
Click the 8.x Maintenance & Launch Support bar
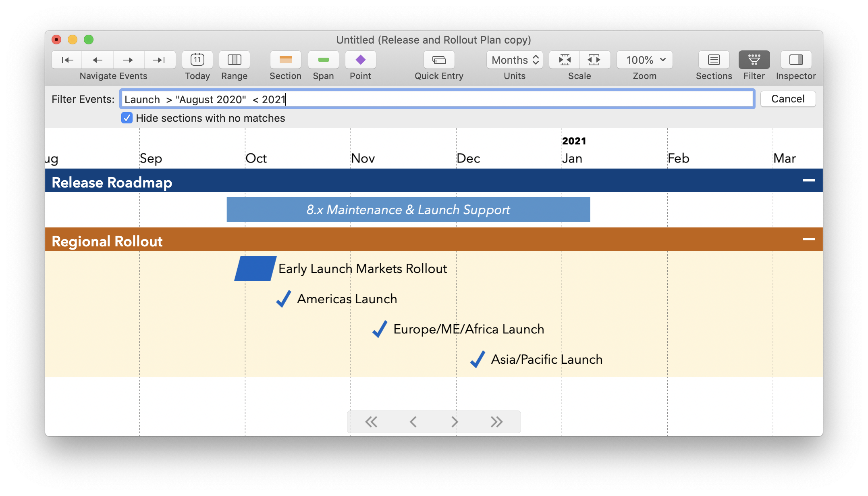[x=408, y=210]
